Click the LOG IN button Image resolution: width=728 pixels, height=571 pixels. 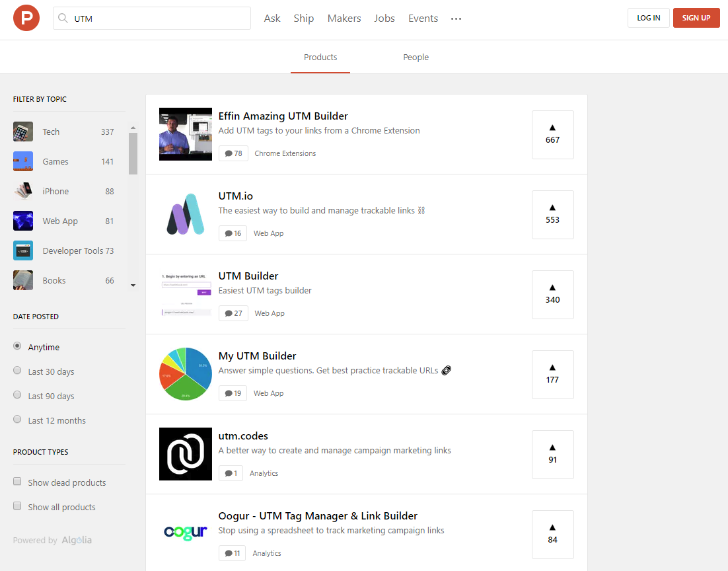(x=649, y=18)
